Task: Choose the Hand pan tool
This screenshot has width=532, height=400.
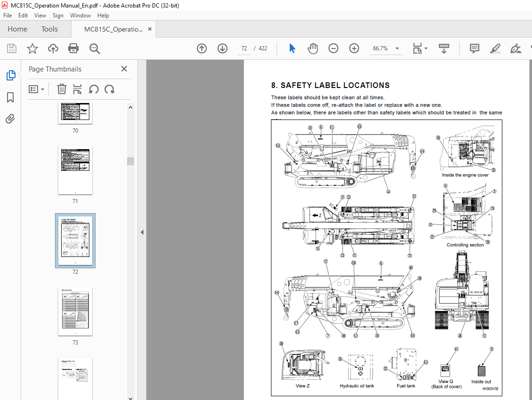Action: click(x=313, y=48)
